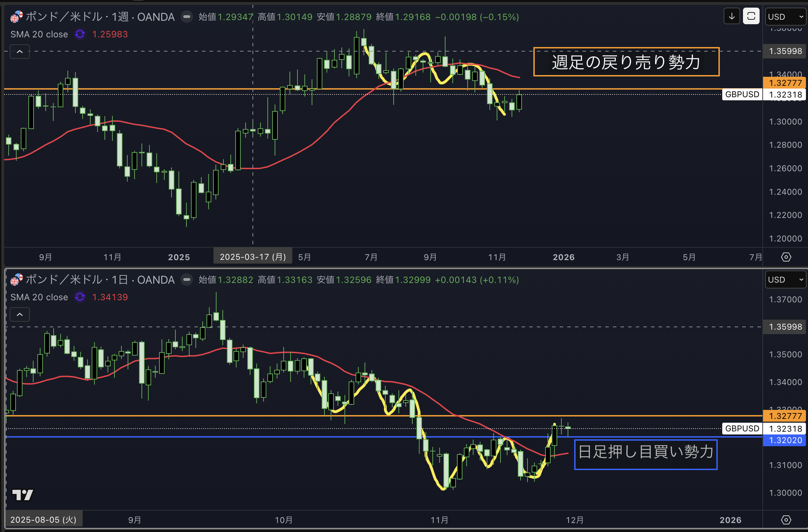Click SMA refresh icon in weekly chart
Image resolution: width=808 pixels, height=532 pixels.
tap(80, 34)
